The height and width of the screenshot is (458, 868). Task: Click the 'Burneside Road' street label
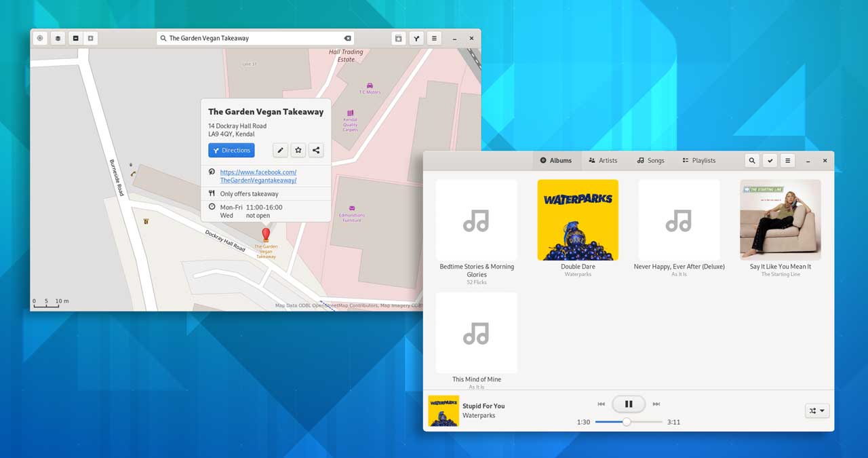116,178
